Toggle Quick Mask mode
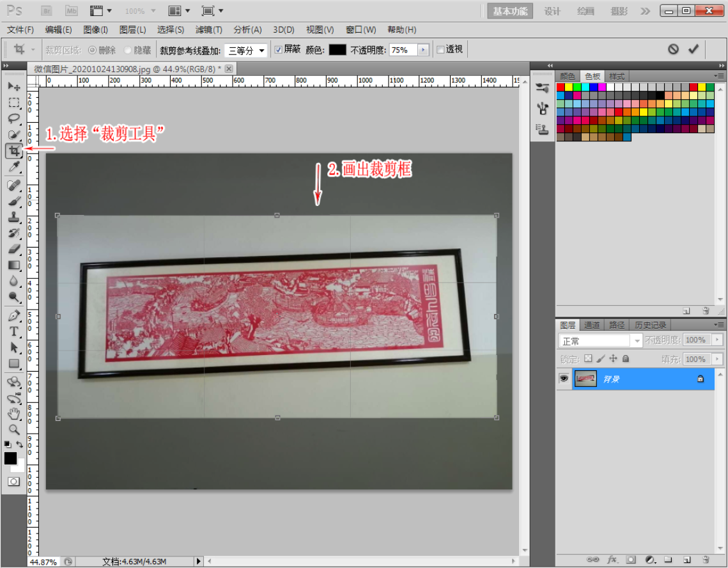This screenshot has height=568, width=728. [14, 482]
